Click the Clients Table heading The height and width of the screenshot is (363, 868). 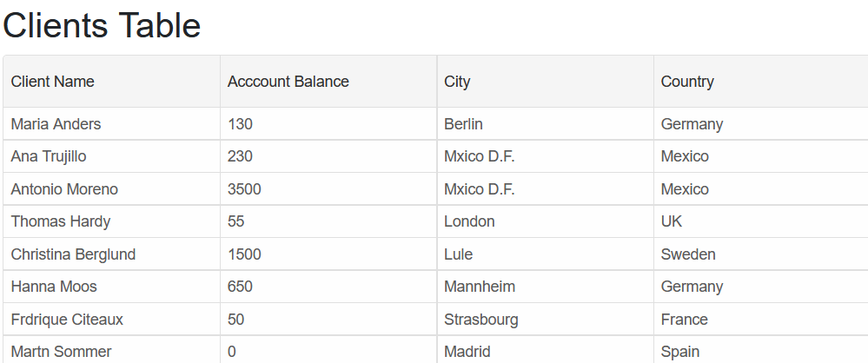(102, 25)
